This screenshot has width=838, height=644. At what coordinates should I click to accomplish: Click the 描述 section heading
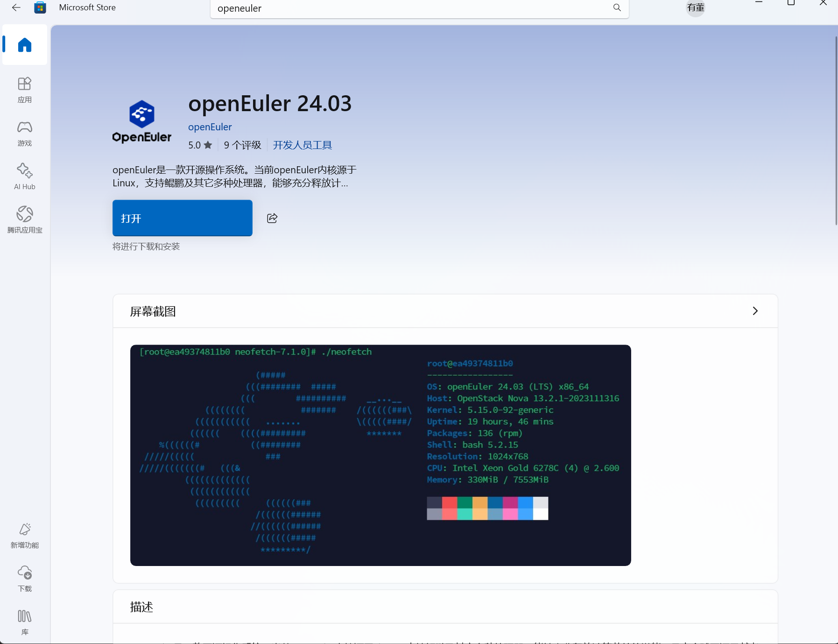141,607
